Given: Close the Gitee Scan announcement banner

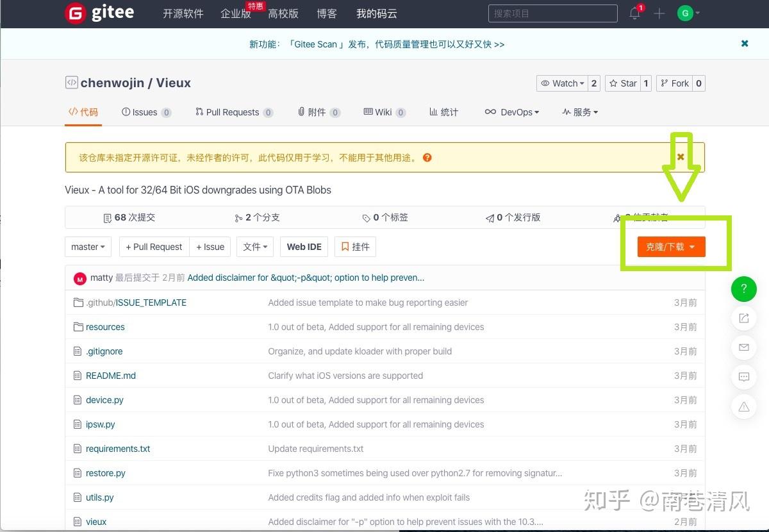Looking at the screenshot, I should [x=745, y=44].
